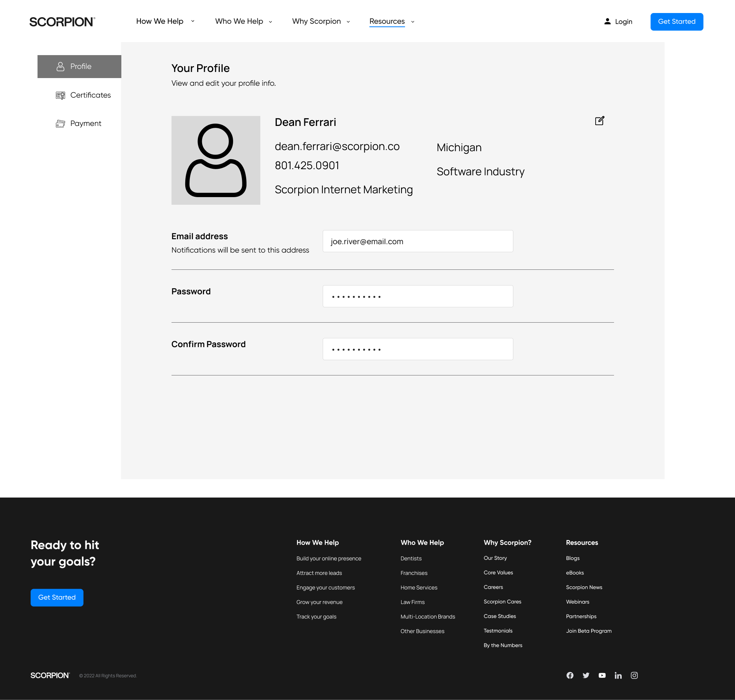Open YouTube channel from footer icon

602,676
